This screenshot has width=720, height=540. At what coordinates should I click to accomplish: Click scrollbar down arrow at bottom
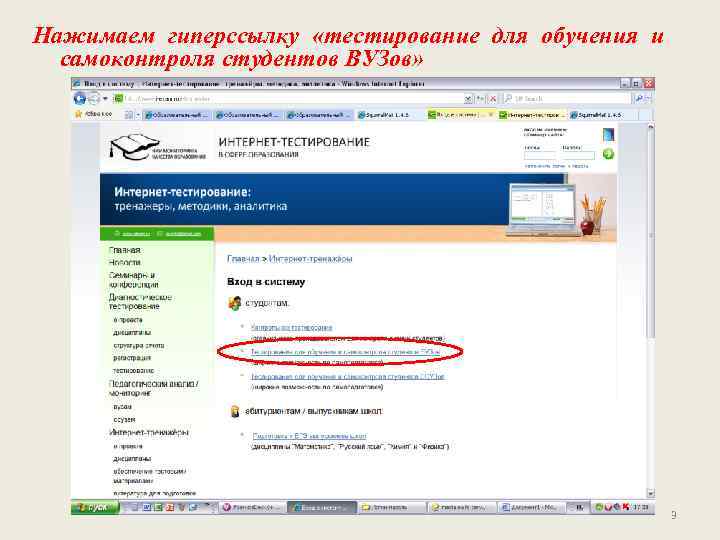pyautogui.click(x=651, y=494)
